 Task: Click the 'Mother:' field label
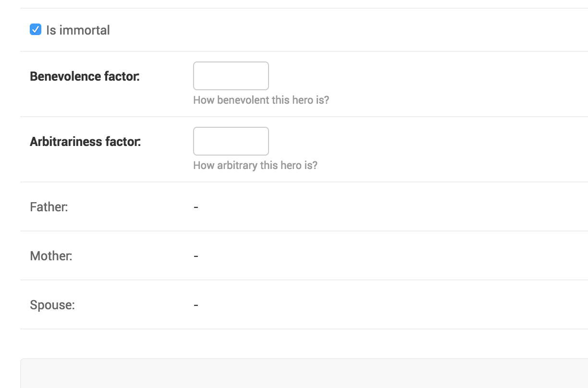51,256
